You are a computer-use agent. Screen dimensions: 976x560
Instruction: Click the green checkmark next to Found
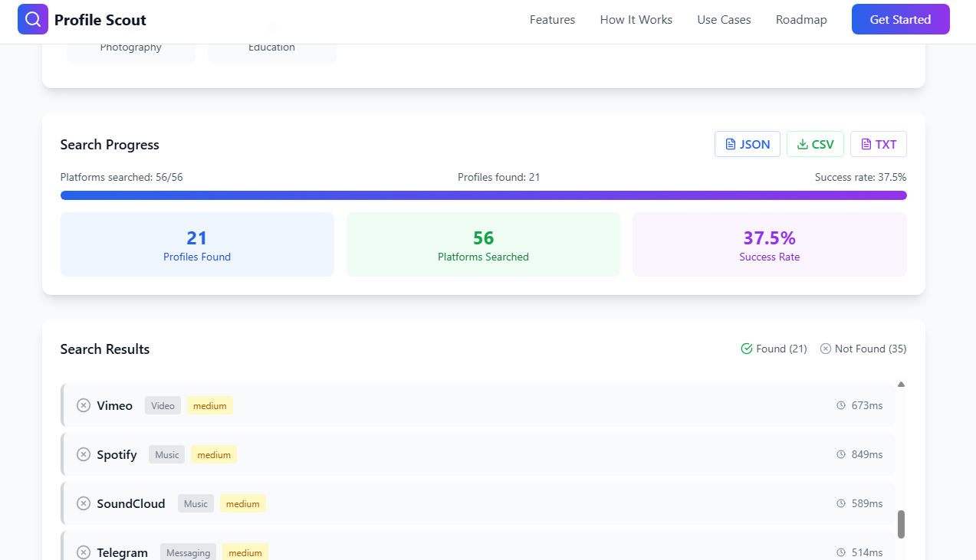point(746,349)
